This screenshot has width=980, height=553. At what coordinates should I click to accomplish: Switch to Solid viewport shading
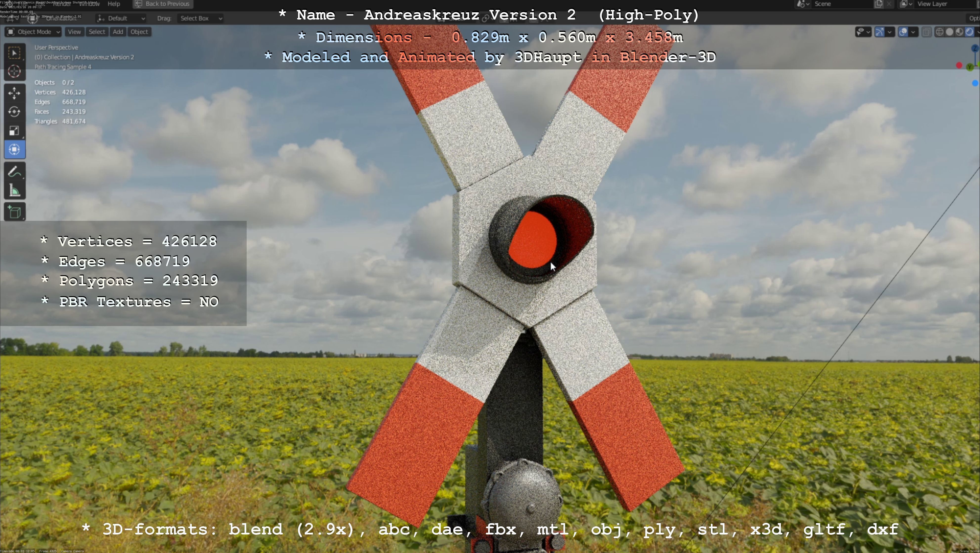(x=950, y=32)
